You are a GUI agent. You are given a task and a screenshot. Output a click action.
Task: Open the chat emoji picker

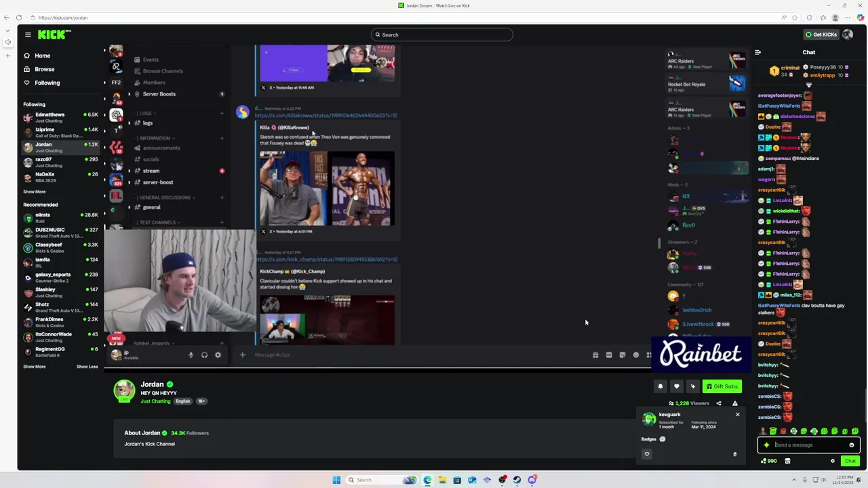point(852,445)
